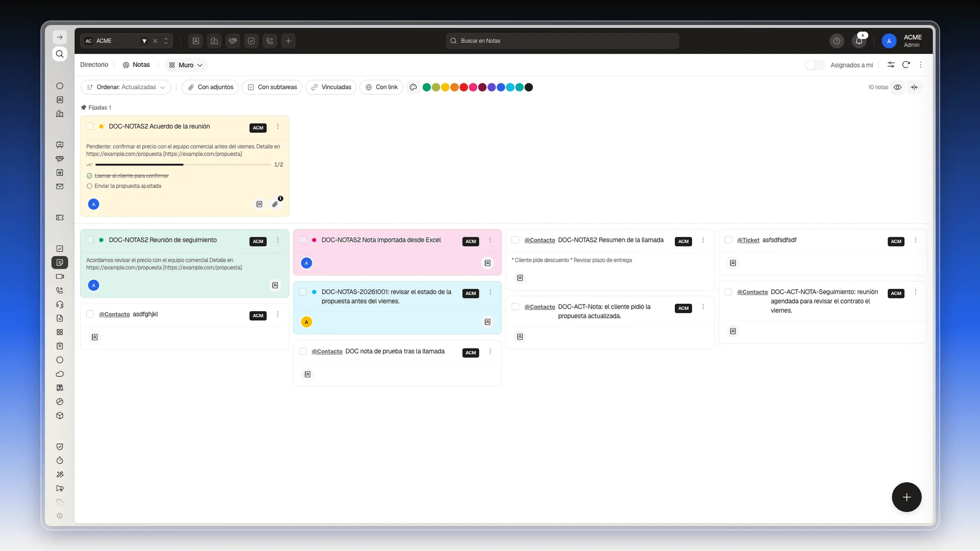This screenshot has height=551, width=980.
Task: Open three-dot menu on asdfghjkl note
Action: point(278,314)
